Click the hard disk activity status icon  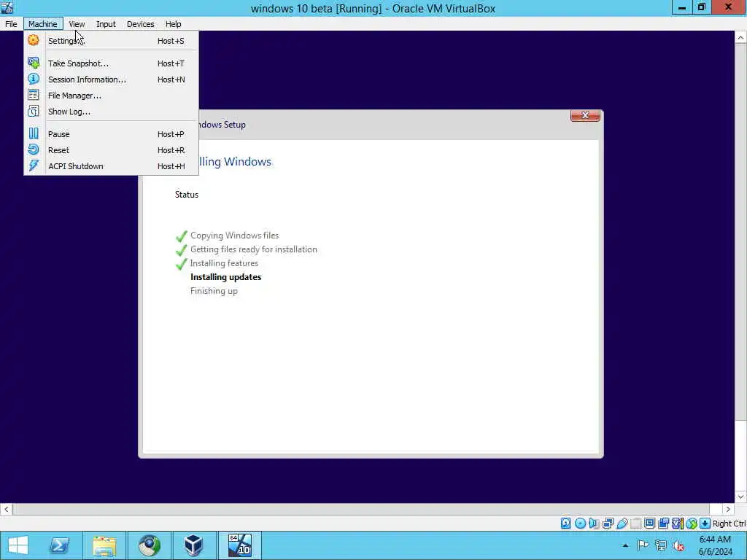click(565, 524)
